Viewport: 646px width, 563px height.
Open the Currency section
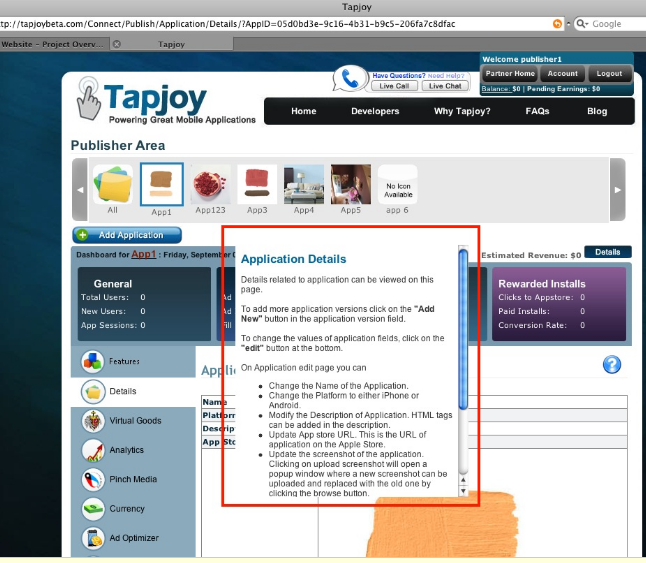(133, 509)
